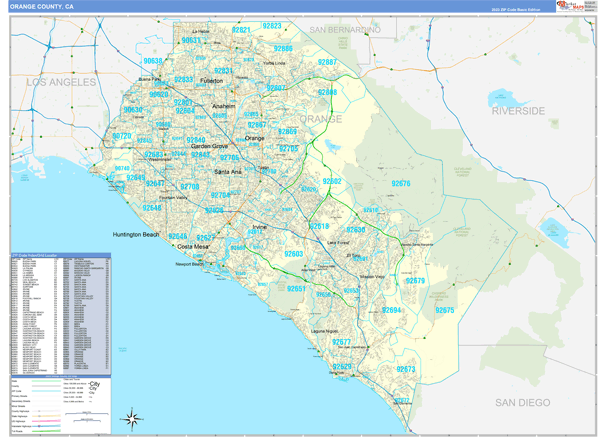This screenshot has height=437, width=600.
Task: Click the compass rose icon
Action: (x=132, y=419)
